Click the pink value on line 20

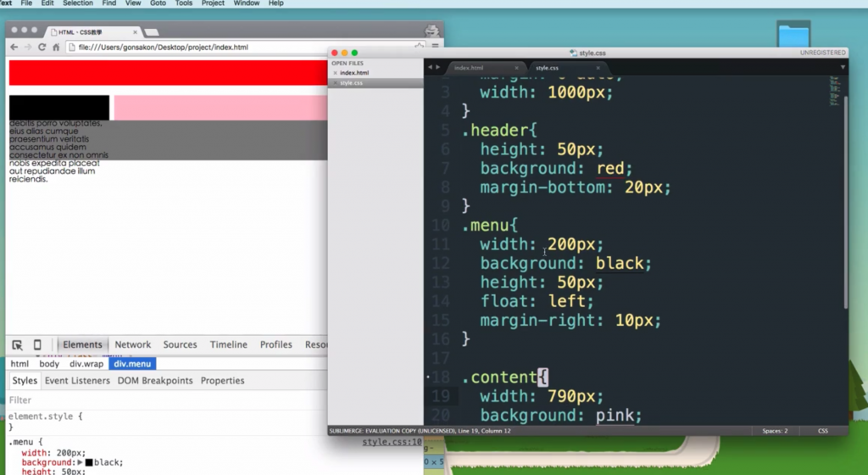(x=615, y=416)
